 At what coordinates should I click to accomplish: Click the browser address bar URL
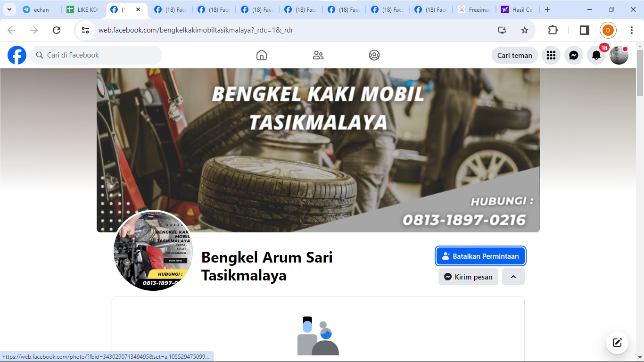pos(196,30)
